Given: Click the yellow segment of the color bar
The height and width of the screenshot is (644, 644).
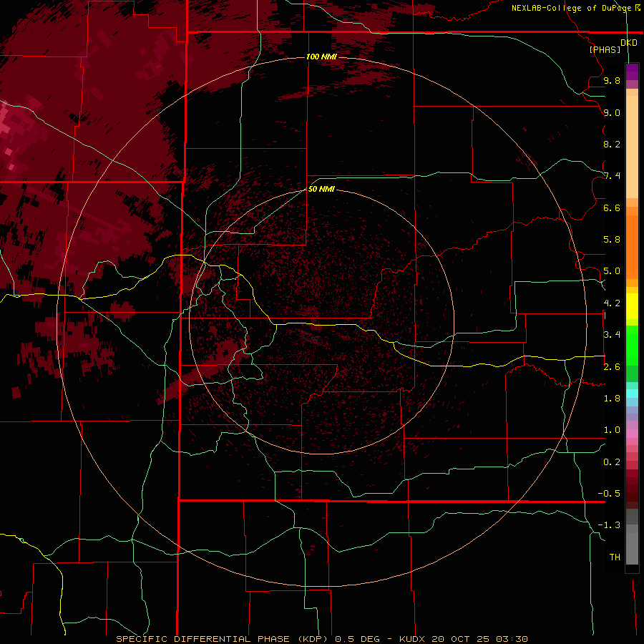Looking at the screenshot, I should (632, 306).
